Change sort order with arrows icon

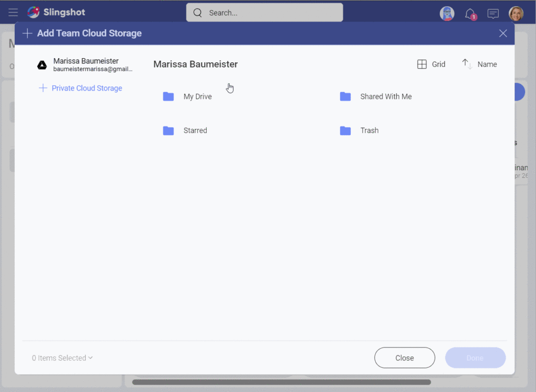pos(467,64)
